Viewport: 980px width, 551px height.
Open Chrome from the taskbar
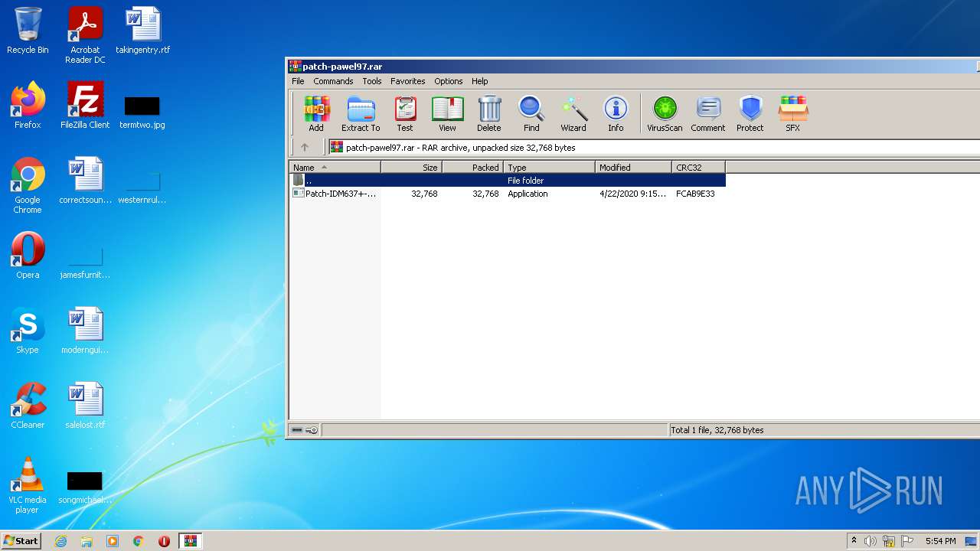[139, 541]
